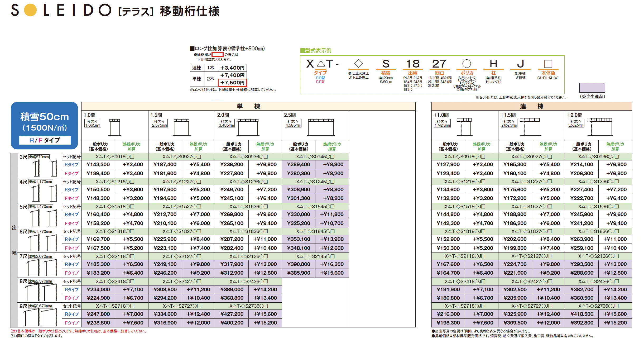Viewport: 644px width, 343px height.
Task: Click the empty red box in the 価格欄 note
Action: point(218,55)
